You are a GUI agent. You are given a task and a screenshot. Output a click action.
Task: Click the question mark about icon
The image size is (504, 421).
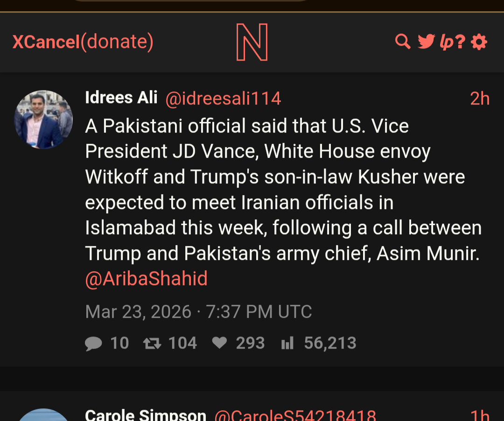[461, 42]
